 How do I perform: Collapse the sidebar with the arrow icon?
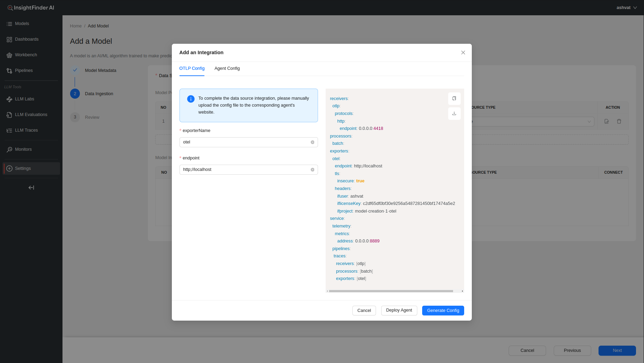click(31, 188)
